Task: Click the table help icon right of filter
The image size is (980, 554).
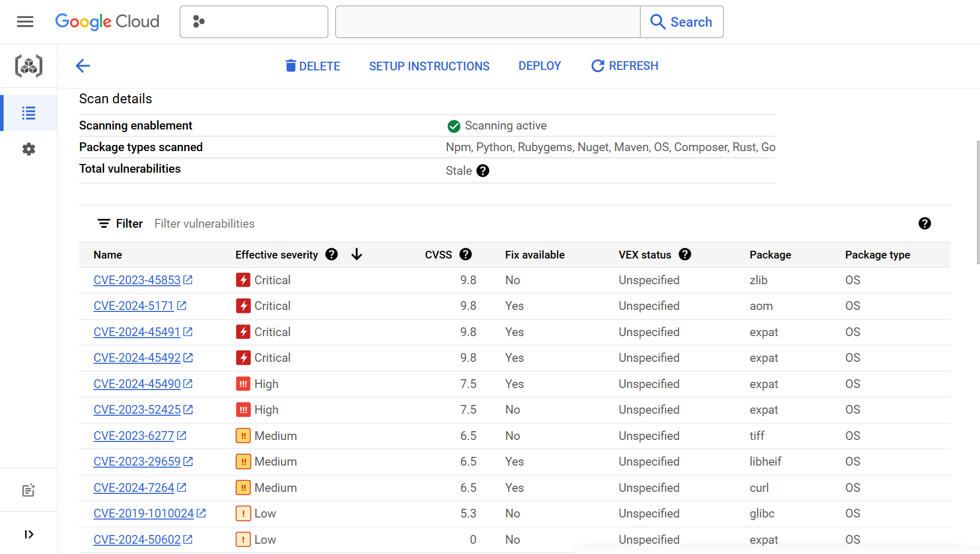Action: (x=925, y=224)
